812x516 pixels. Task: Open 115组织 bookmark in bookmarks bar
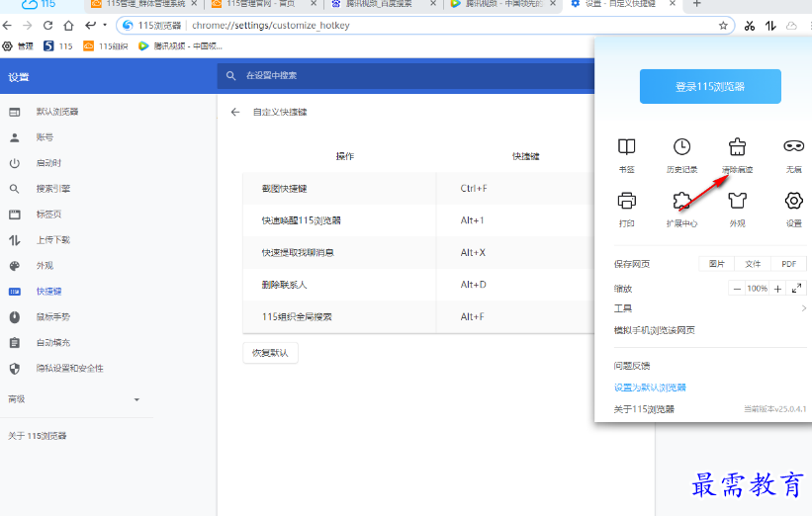tap(106, 46)
